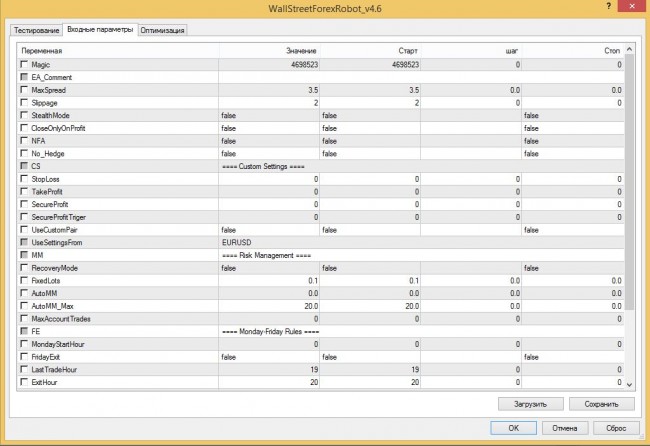The width and height of the screenshot is (650, 446).
Task: Select the No_Hedge value false cell
Action: [x=269, y=153]
